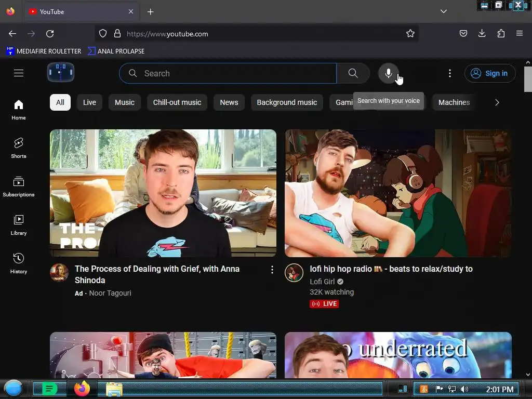Select the All chip
532x399 pixels.
click(60, 102)
